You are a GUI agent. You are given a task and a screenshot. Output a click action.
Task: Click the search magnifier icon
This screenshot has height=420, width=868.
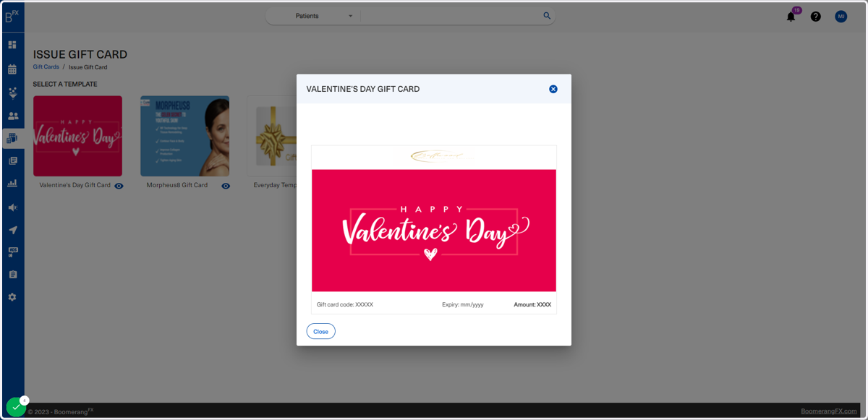click(x=547, y=16)
